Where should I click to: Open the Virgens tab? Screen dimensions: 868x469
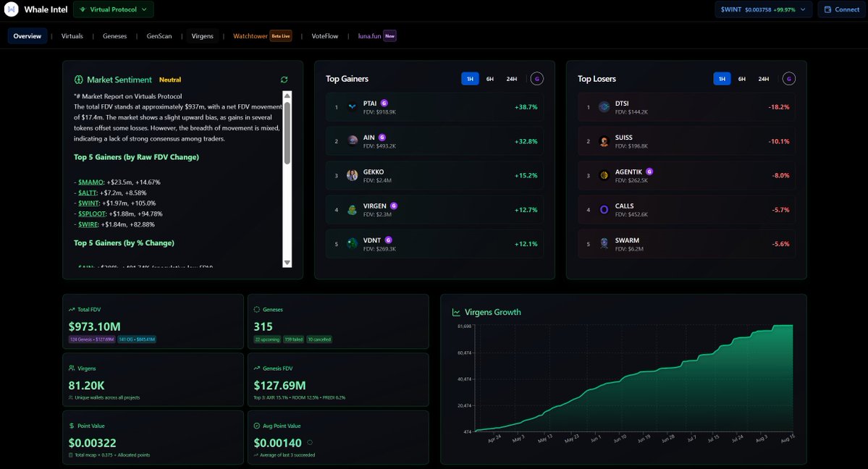(x=202, y=36)
